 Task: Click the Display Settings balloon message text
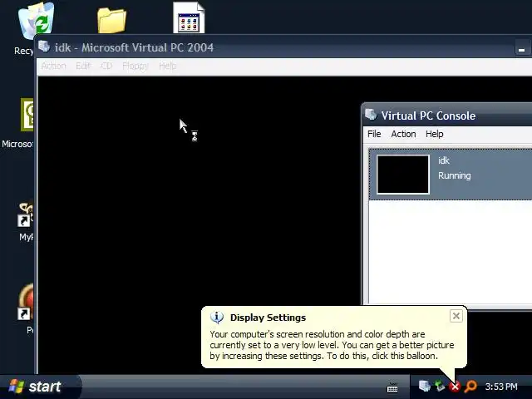(332, 345)
